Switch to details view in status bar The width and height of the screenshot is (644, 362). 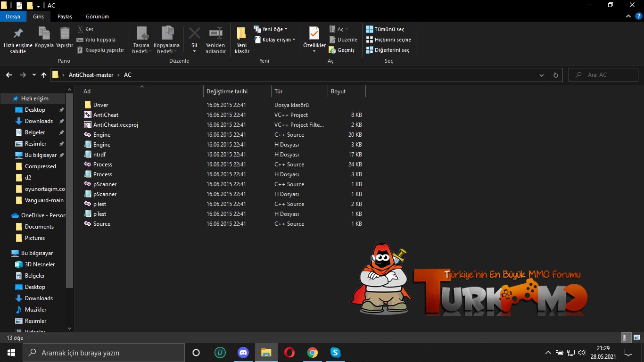point(626,337)
